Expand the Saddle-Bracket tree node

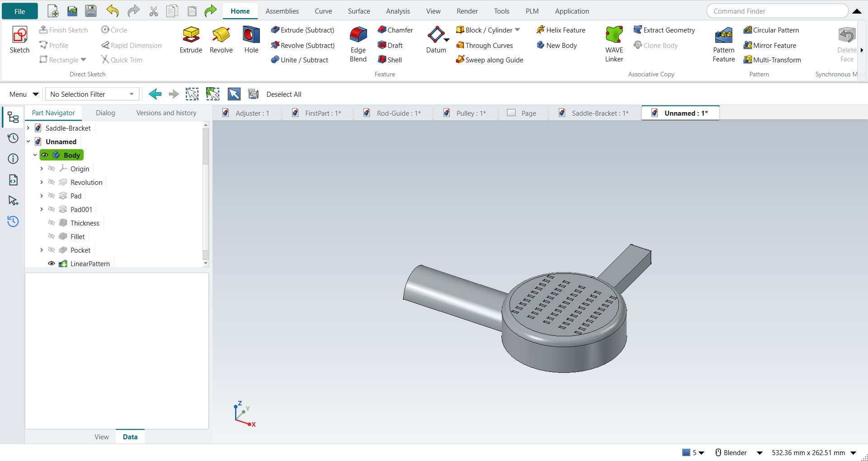[x=28, y=128]
